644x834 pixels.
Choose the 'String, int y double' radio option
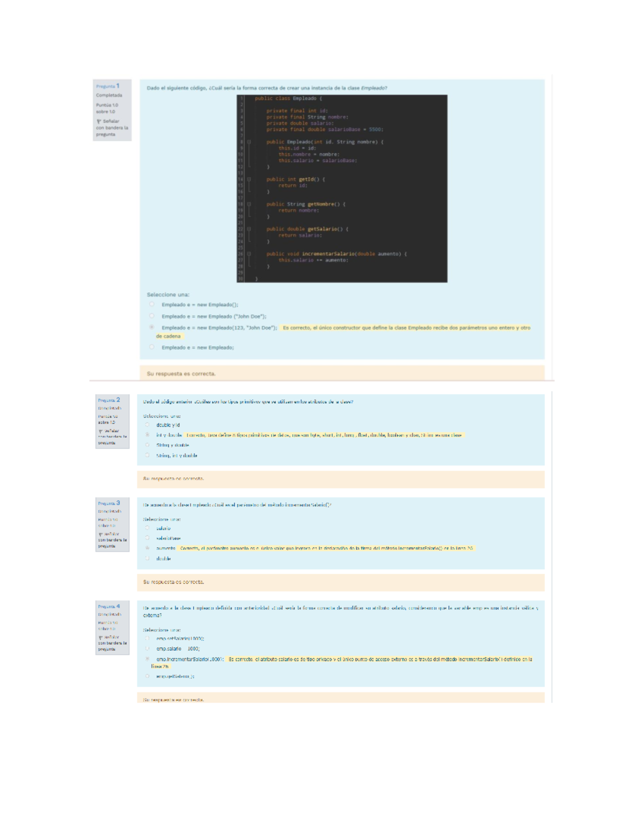pyautogui.click(x=148, y=455)
